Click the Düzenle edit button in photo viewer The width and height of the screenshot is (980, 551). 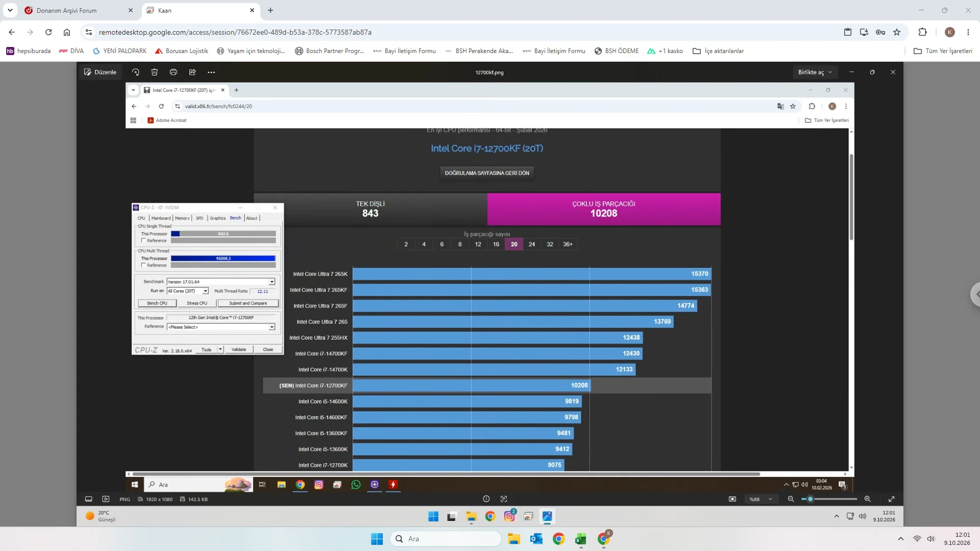pyautogui.click(x=100, y=72)
